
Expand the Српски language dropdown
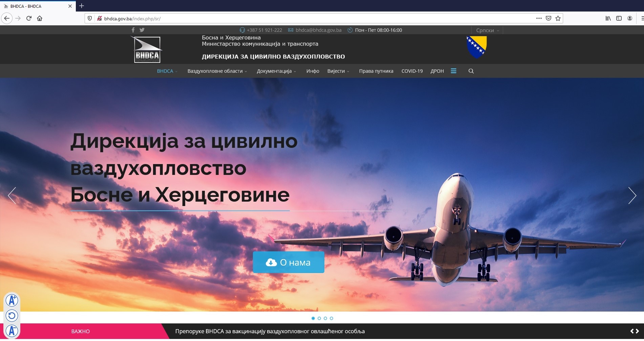coord(487,30)
